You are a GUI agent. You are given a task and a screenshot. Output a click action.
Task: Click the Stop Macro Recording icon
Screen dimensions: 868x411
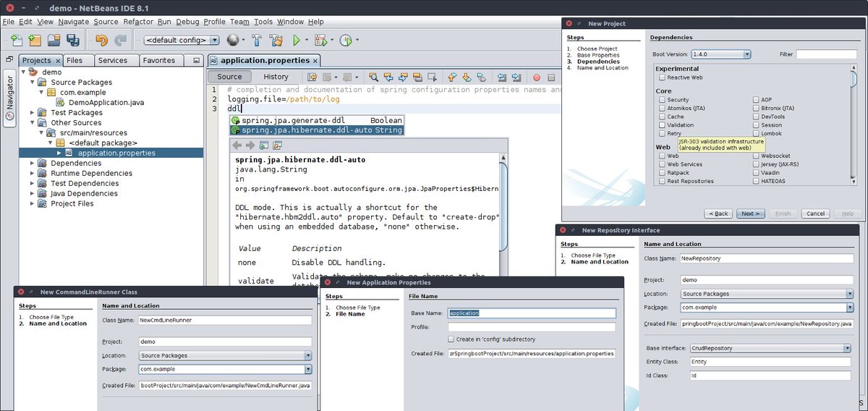[x=551, y=77]
